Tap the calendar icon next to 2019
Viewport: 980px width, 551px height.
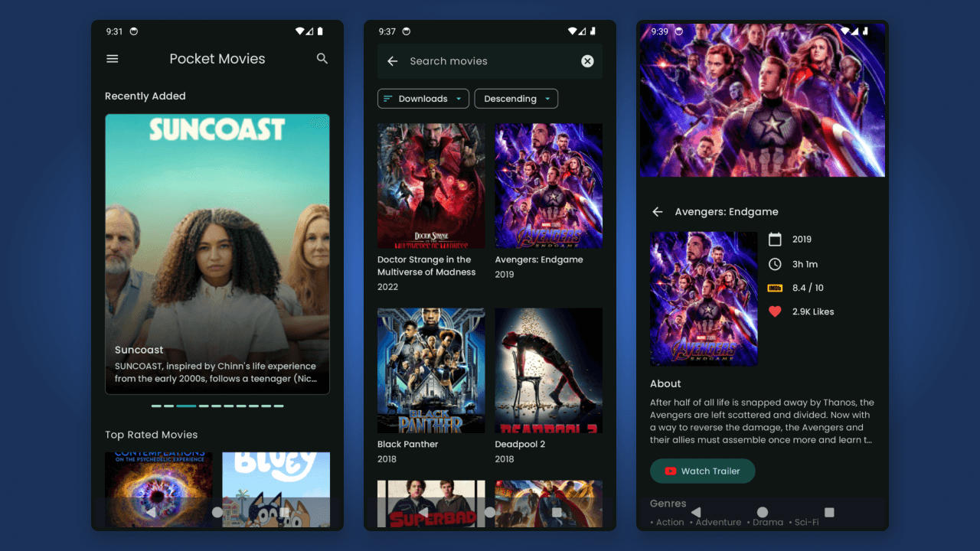(776, 239)
